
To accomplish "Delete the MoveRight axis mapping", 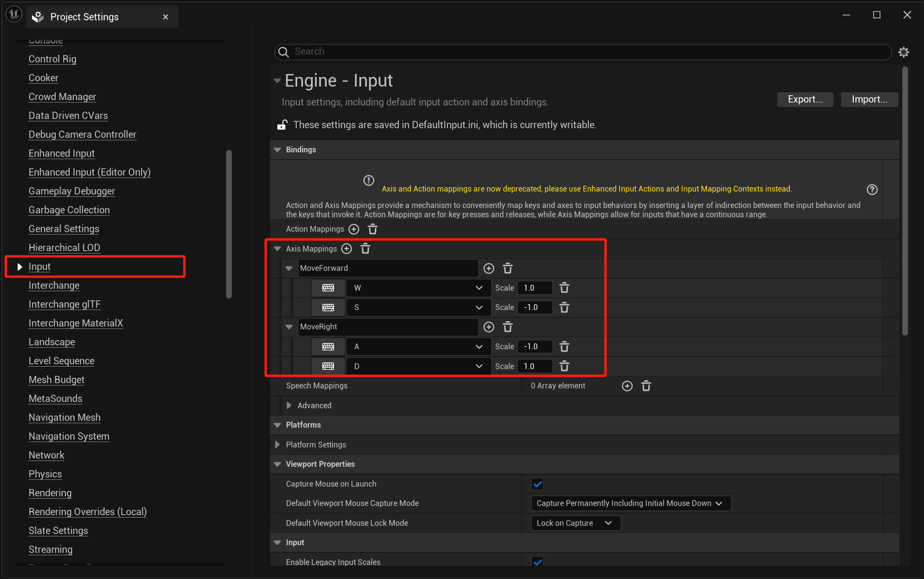I will tap(508, 327).
